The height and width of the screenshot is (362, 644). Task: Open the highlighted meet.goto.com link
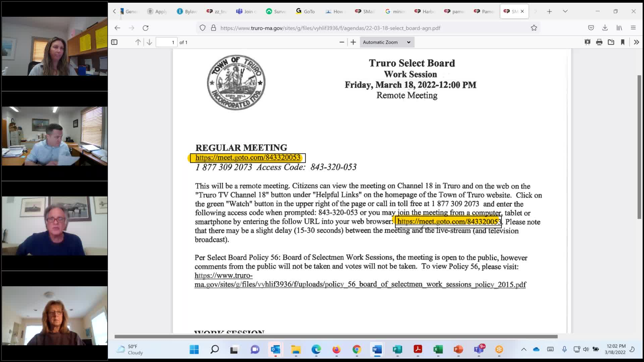tap(247, 157)
